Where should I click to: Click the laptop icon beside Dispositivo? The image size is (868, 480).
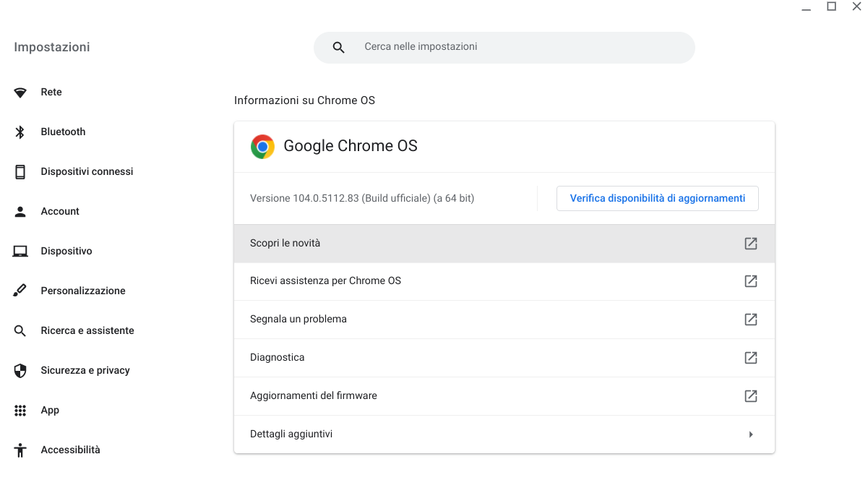(x=20, y=252)
